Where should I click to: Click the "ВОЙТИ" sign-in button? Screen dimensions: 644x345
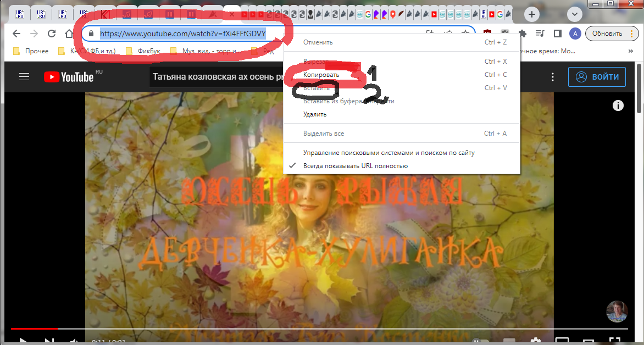click(x=597, y=77)
